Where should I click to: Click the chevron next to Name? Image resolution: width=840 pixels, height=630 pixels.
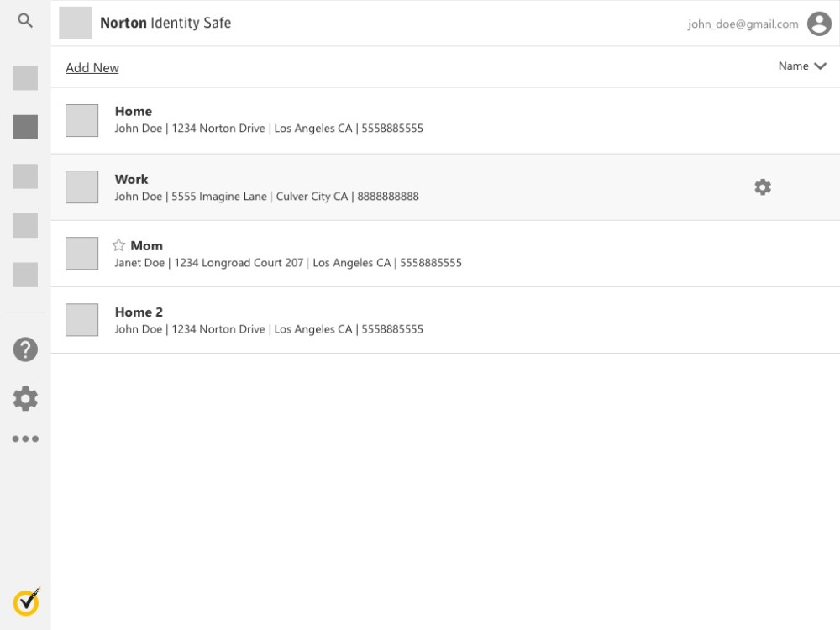(821, 66)
